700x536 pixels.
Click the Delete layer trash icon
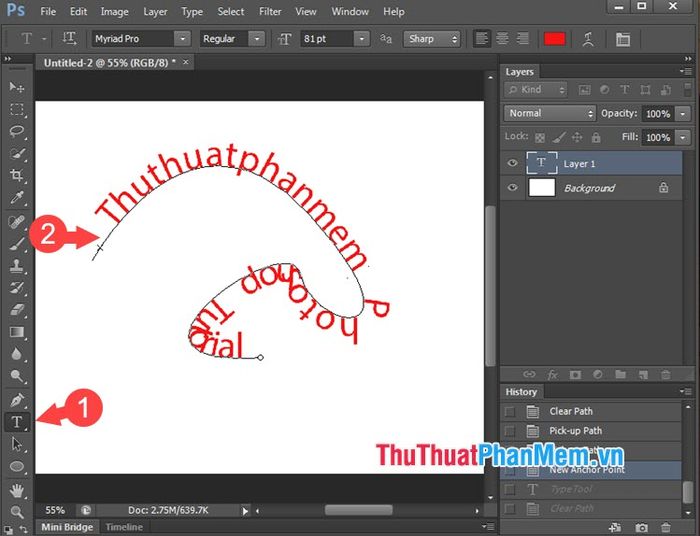click(666, 374)
